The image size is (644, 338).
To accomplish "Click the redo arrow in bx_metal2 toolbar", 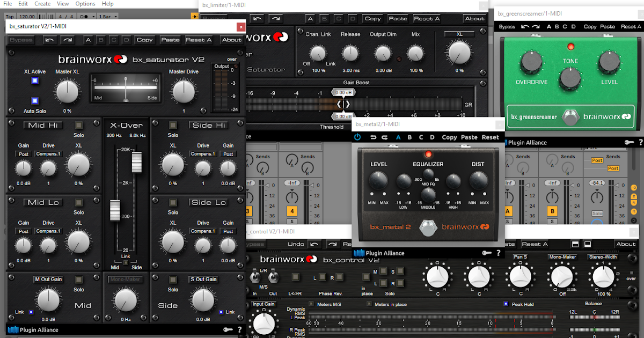I will (x=385, y=137).
